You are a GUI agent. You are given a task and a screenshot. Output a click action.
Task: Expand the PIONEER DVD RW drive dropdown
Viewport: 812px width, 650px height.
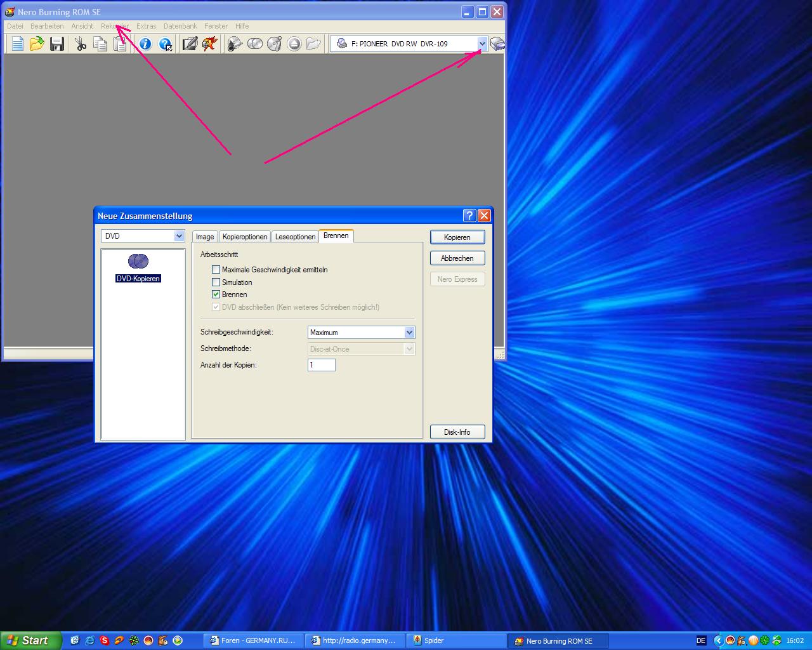[x=482, y=44]
